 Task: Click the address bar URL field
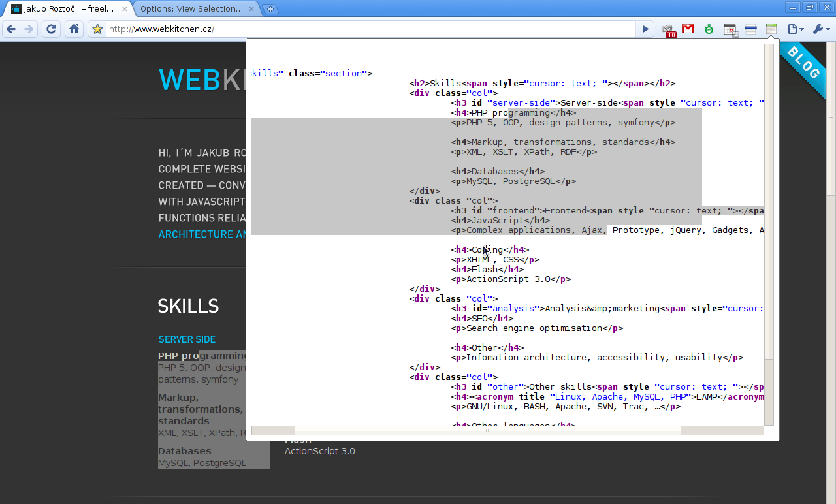click(x=370, y=29)
